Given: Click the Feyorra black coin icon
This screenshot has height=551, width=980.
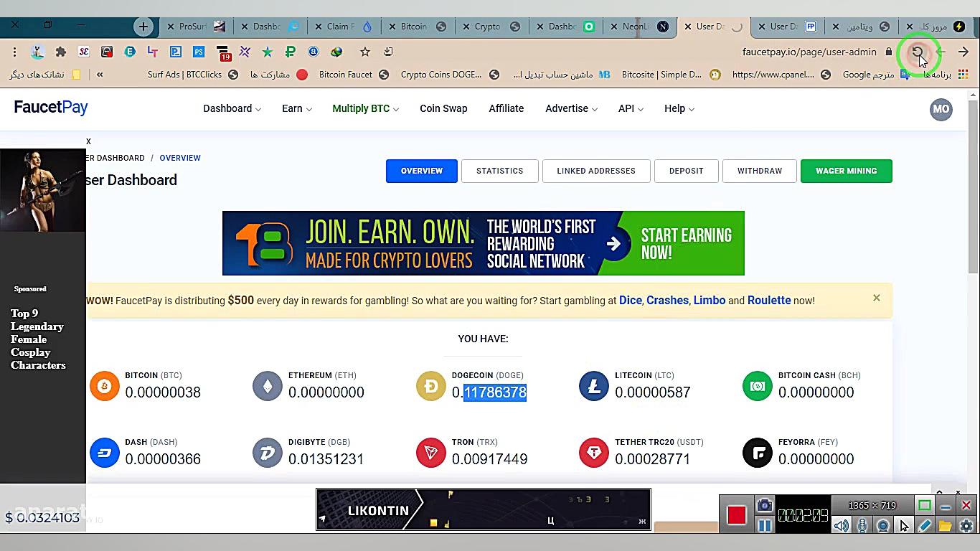Looking at the screenshot, I should (x=758, y=453).
